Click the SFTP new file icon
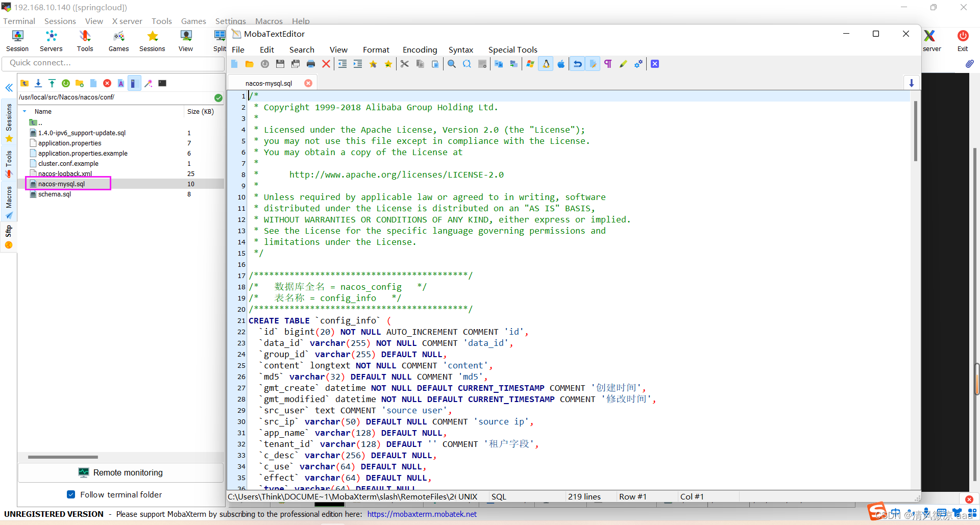The height and width of the screenshot is (525, 980). (x=93, y=83)
